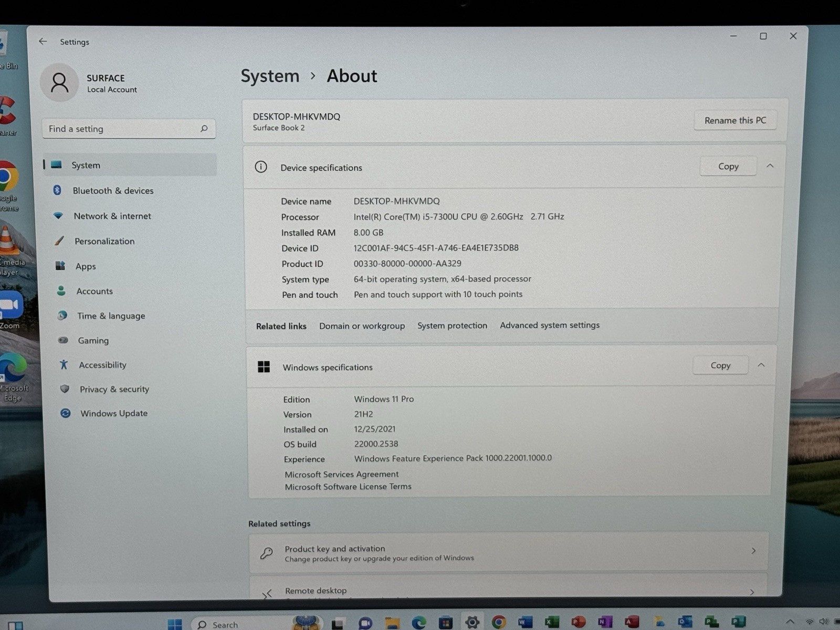Image resolution: width=840 pixels, height=630 pixels.
Task: Open Gaming settings
Action: coord(93,340)
